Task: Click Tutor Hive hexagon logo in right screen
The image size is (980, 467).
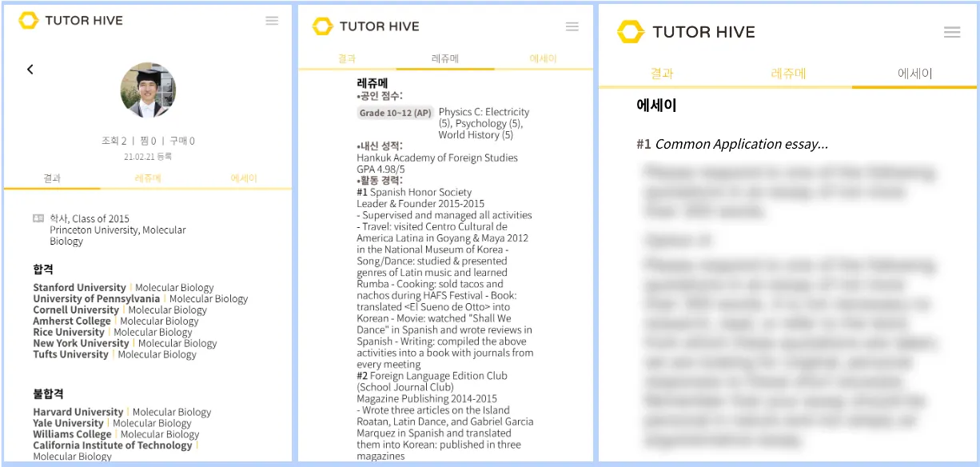Action: point(630,32)
